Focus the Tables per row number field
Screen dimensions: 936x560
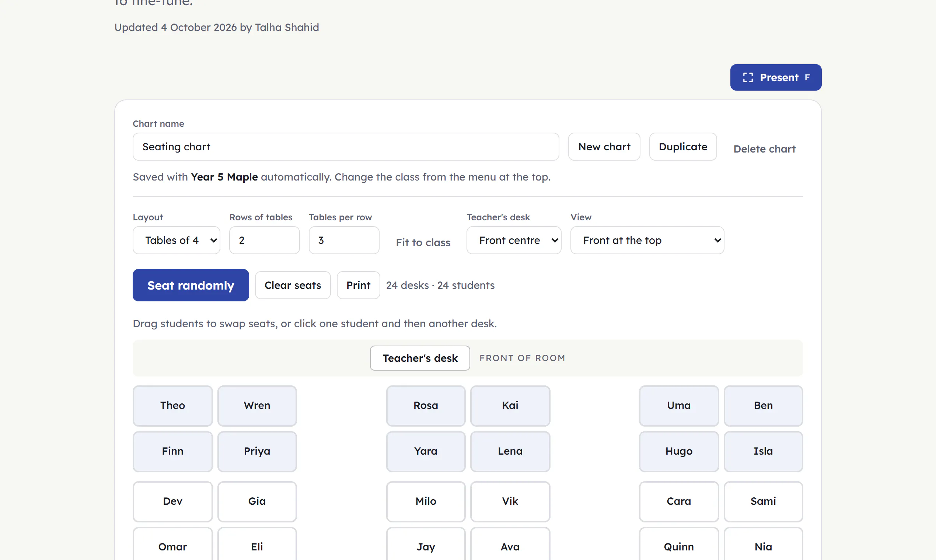[x=344, y=240]
